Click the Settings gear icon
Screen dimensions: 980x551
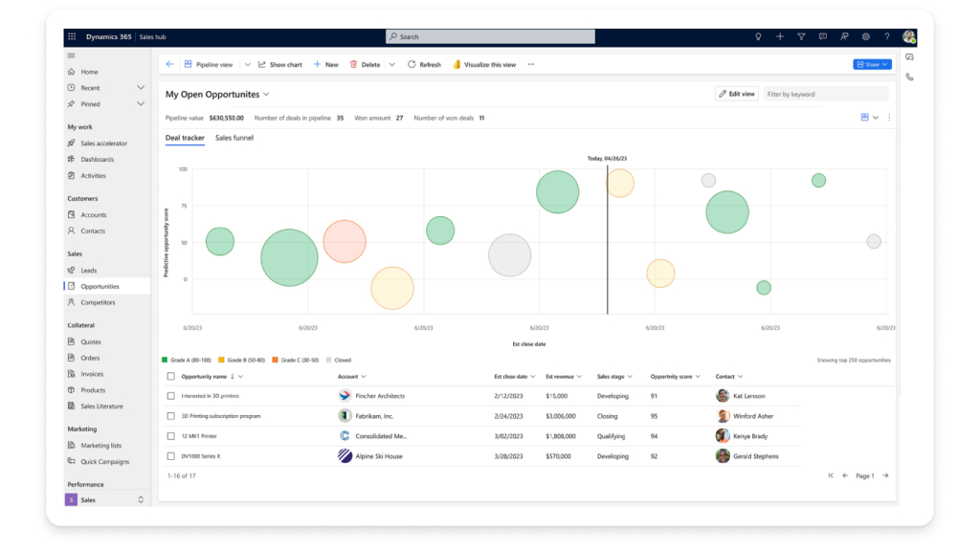[x=865, y=35]
